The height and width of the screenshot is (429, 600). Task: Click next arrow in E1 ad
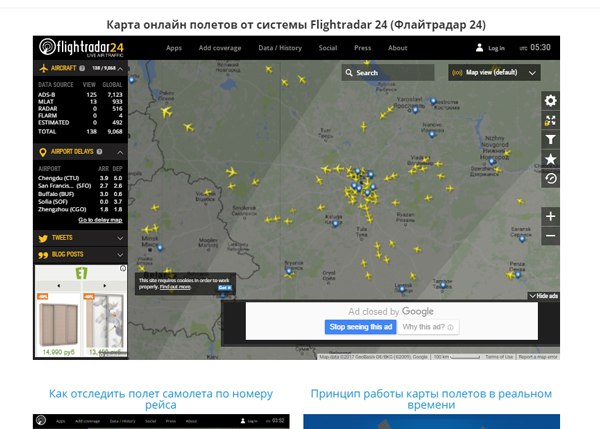104,285
